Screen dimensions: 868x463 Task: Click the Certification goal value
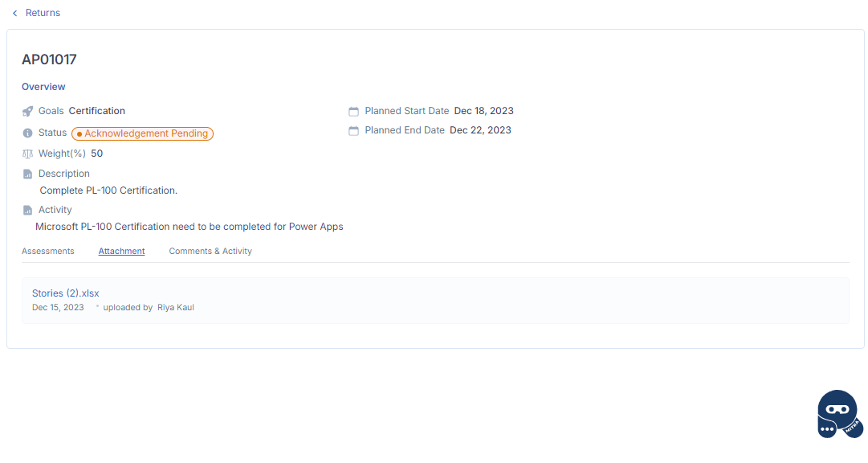click(x=97, y=111)
